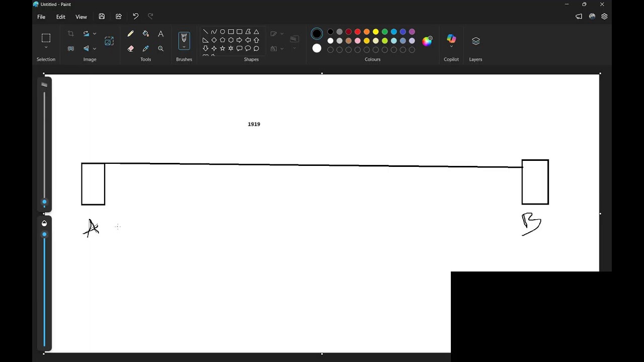644x362 pixels.
Task: Choose the Five-point star shape
Action: point(222,49)
